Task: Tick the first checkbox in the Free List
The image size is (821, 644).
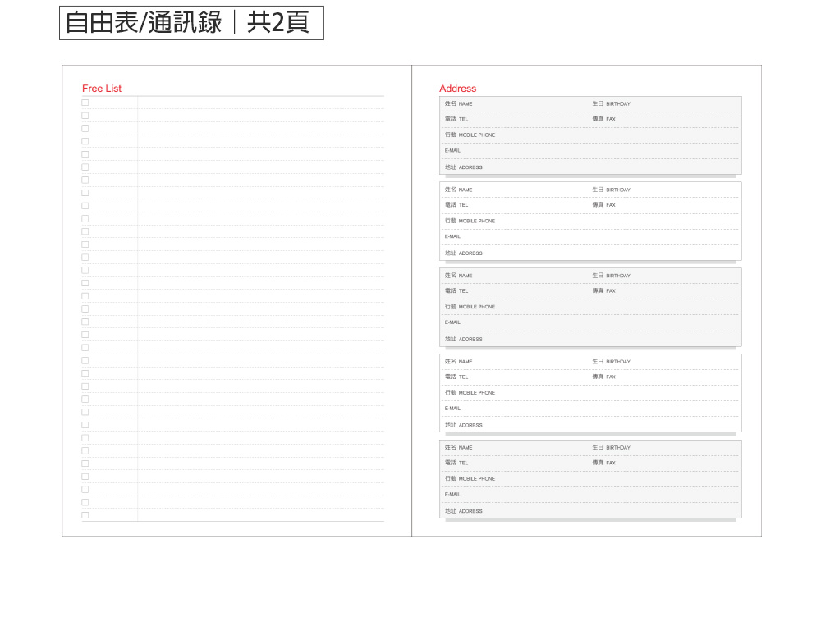Action: [85, 103]
